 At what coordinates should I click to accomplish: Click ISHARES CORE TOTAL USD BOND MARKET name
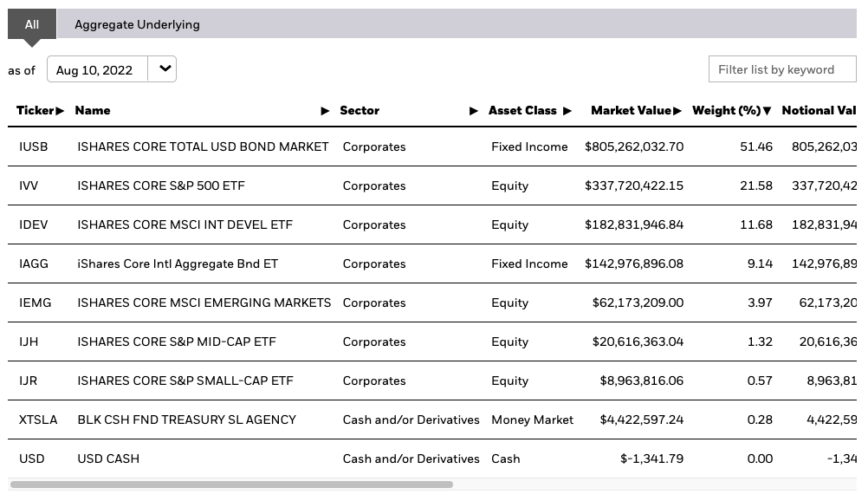tap(204, 146)
